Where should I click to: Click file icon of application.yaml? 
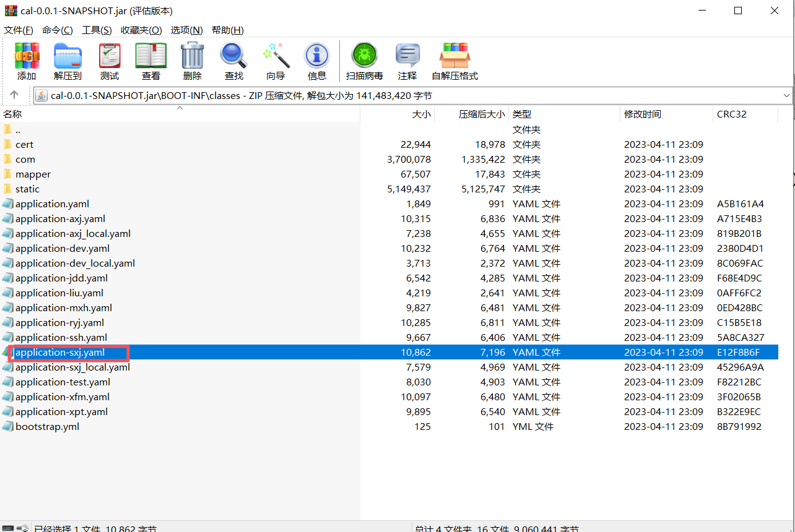click(7, 204)
